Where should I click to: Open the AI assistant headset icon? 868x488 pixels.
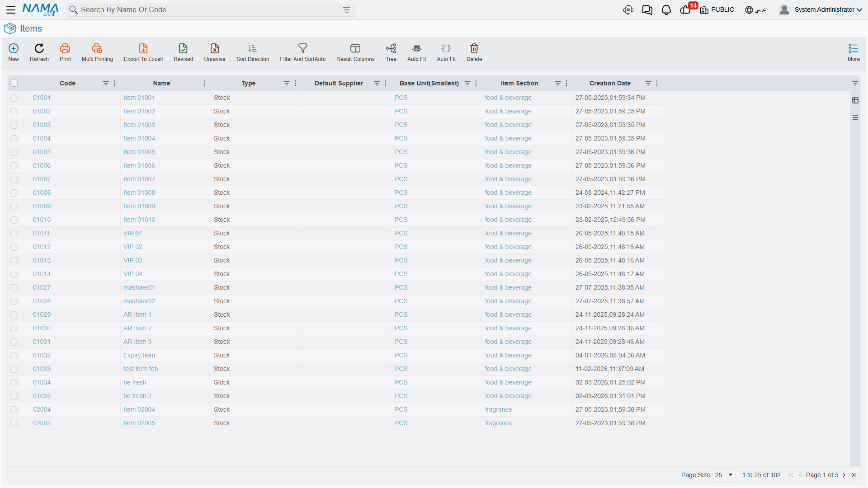tap(628, 10)
